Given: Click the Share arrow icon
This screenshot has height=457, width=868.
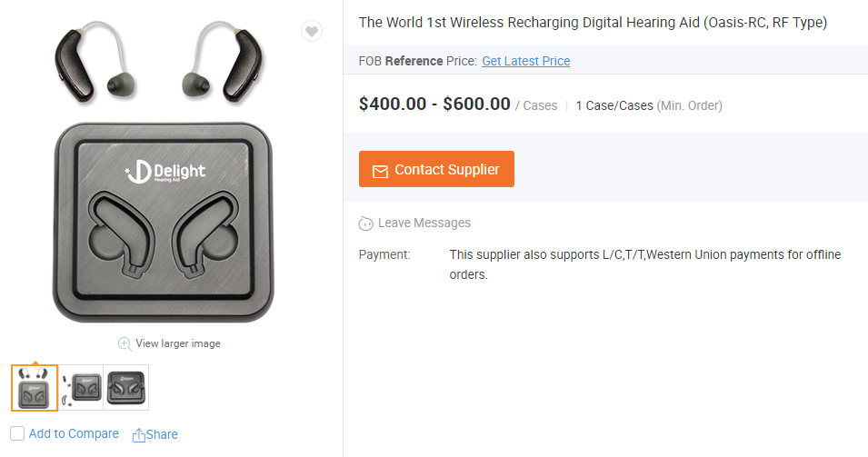Looking at the screenshot, I should coord(139,435).
